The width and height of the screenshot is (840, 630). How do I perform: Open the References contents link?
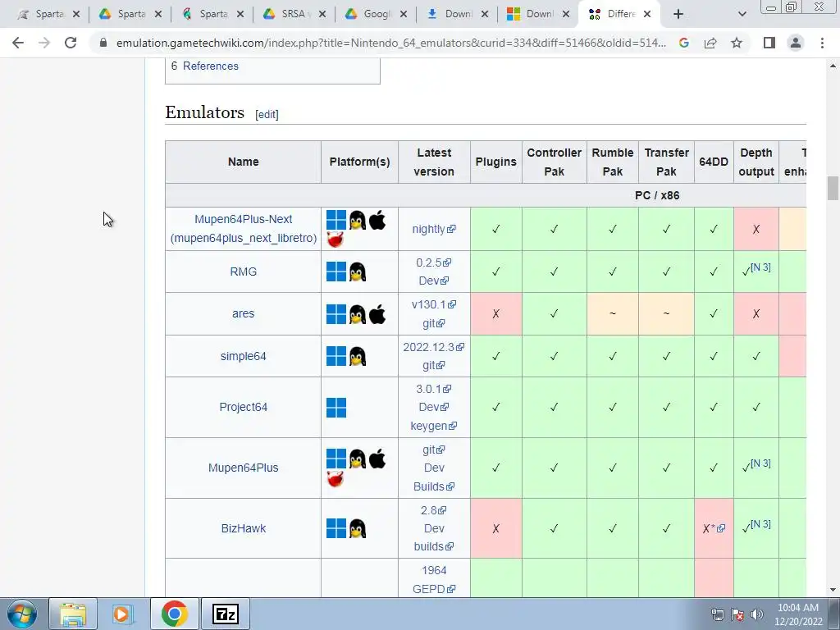tap(211, 66)
